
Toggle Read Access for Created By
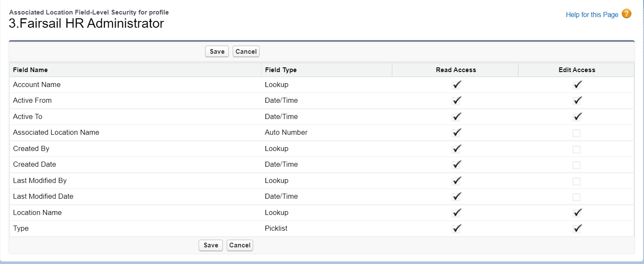pyautogui.click(x=456, y=149)
